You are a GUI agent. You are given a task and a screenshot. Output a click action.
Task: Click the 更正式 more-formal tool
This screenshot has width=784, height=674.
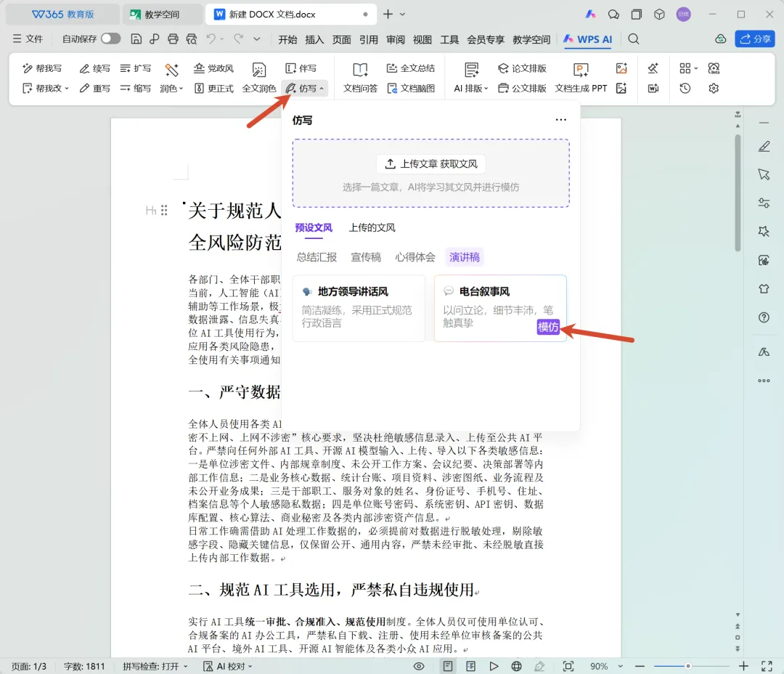214,89
